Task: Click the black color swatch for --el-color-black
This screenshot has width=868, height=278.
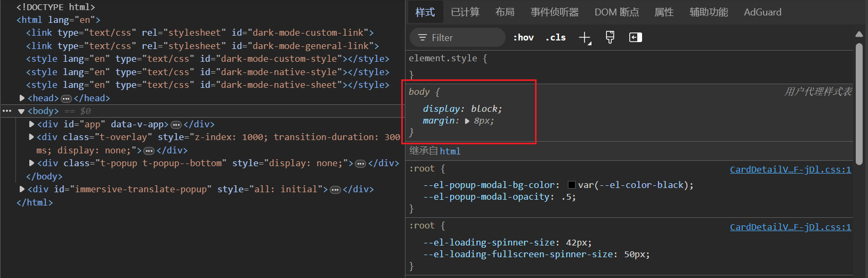Action: (x=572, y=185)
